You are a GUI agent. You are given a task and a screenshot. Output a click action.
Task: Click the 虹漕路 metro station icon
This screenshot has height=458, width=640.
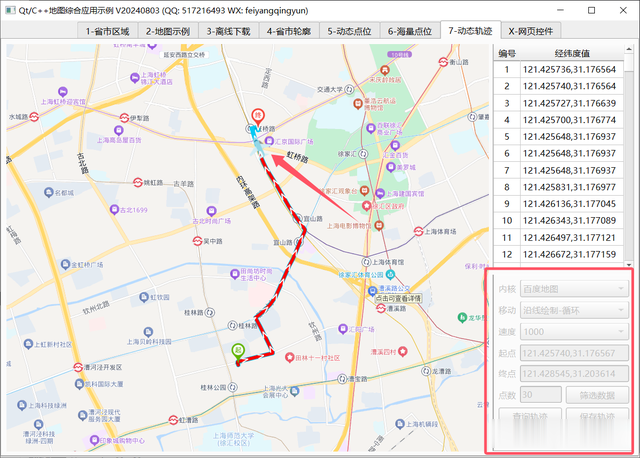point(173,420)
